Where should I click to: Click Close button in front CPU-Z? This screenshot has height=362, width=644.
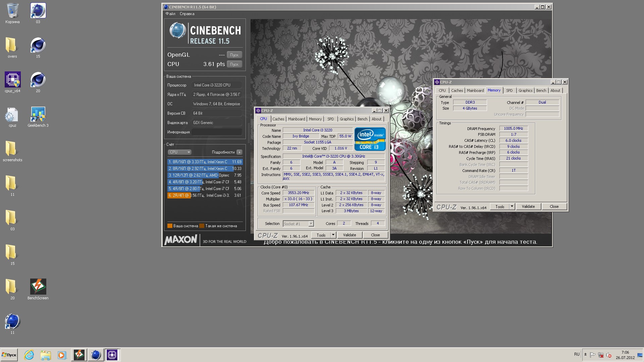(375, 235)
